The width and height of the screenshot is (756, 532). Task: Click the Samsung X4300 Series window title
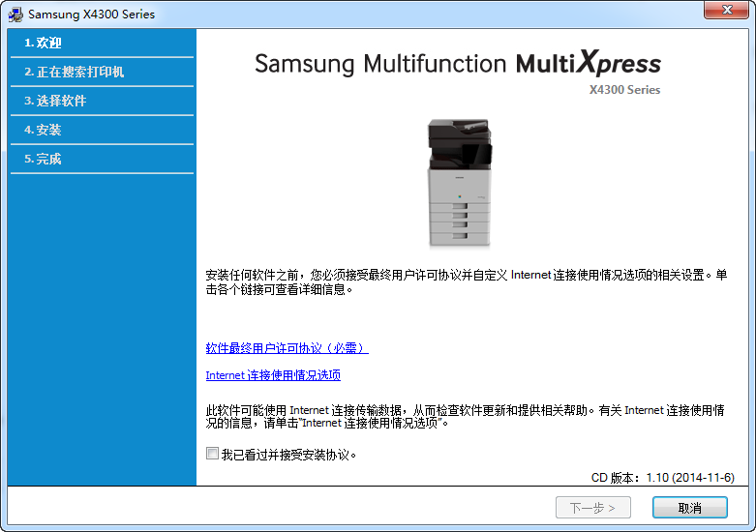click(92, 15)
